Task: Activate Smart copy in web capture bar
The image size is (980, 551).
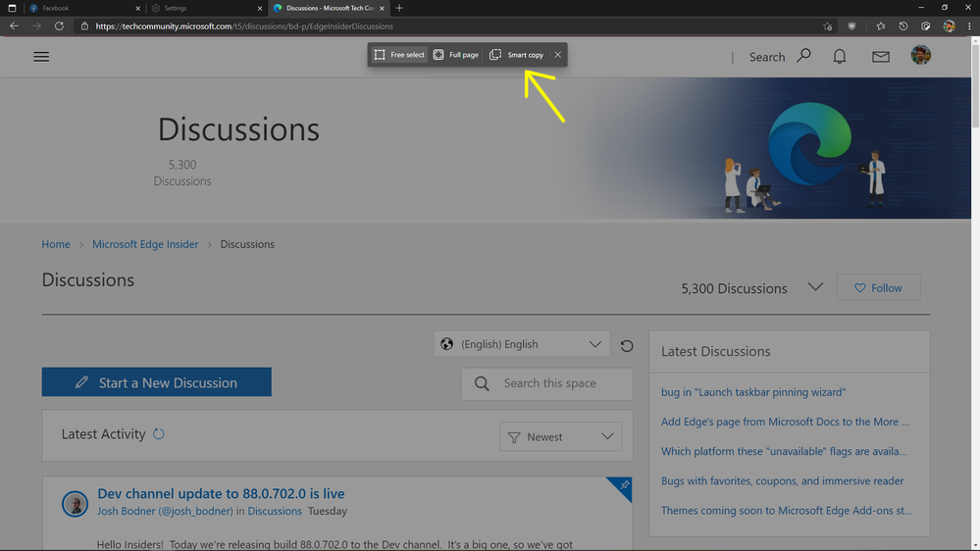Action: pos(516,55)
